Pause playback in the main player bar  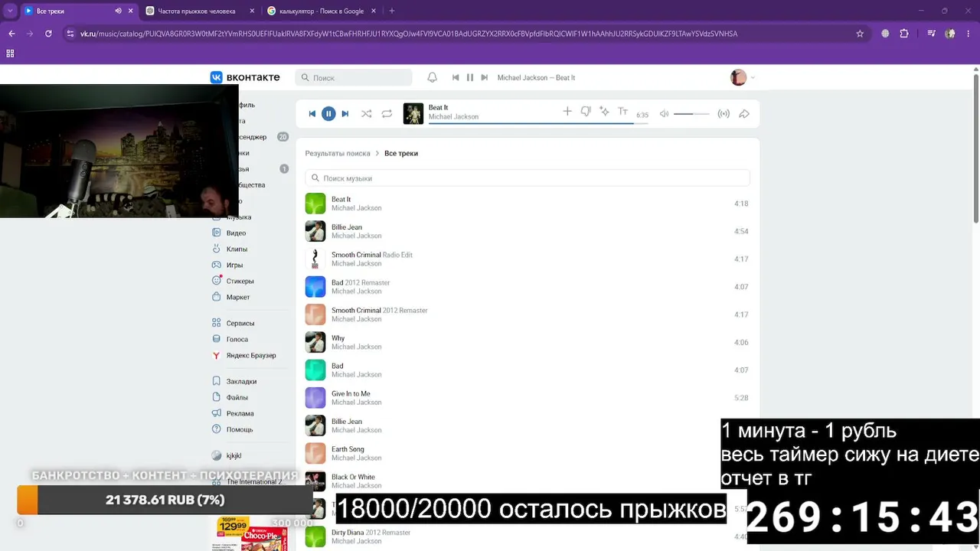pos(328,114)
